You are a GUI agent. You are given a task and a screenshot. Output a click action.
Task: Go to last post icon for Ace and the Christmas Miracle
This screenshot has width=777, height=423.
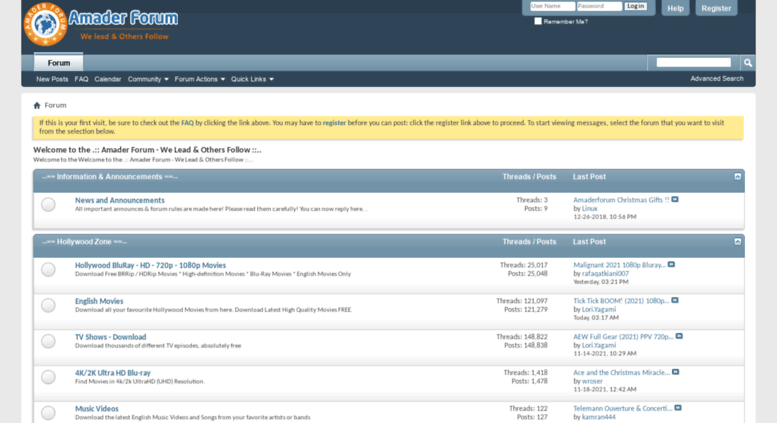pos(675,372)
